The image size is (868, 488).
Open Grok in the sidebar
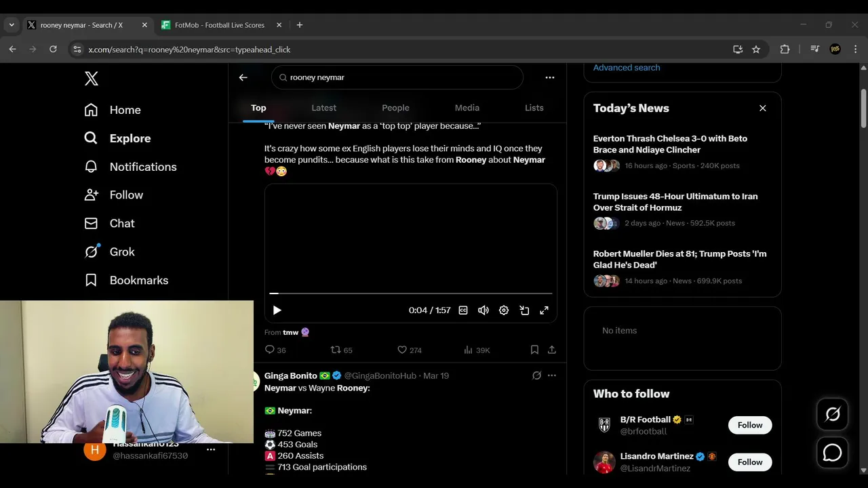109,252
